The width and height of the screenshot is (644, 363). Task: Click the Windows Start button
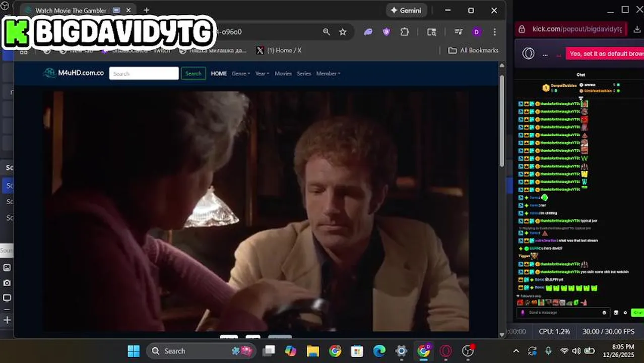tap(134, 351)
